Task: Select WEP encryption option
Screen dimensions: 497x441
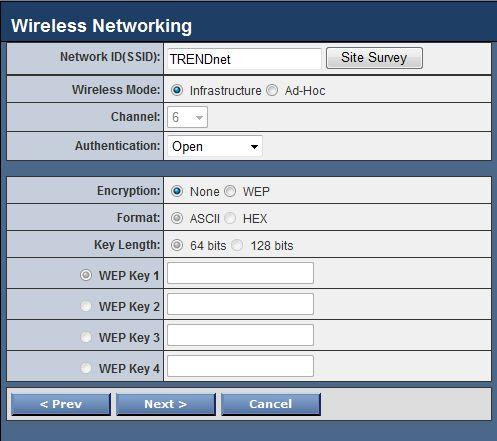Action: click(x=230, y=191)
